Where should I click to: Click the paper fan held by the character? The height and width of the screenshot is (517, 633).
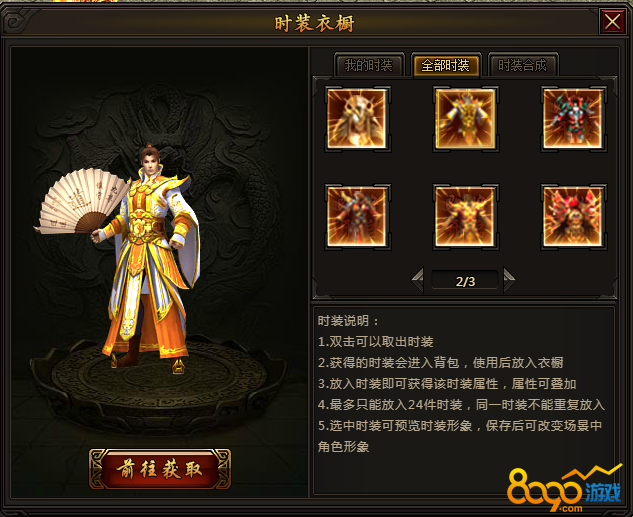(81, 202)
